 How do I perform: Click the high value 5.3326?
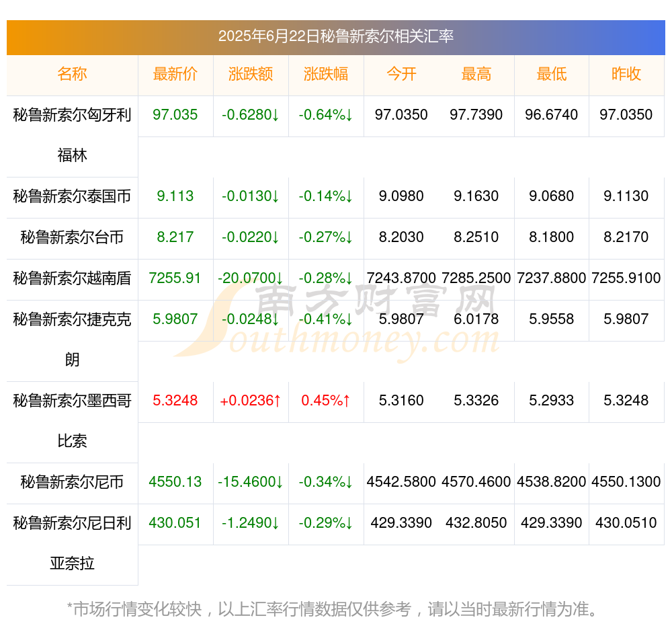pyautogui.click(x=476, y=401)
